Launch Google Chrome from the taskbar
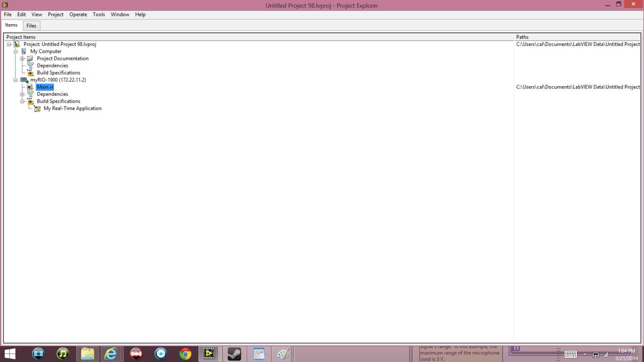644x362 pixels. pos(185,354)
